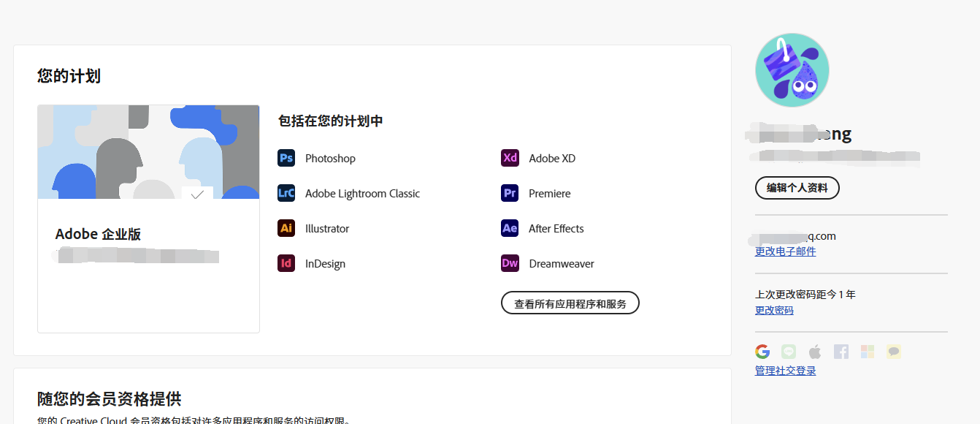Click the profile avatar picture
The height and width of the screenshot is (424, 980).
point(792,70)
